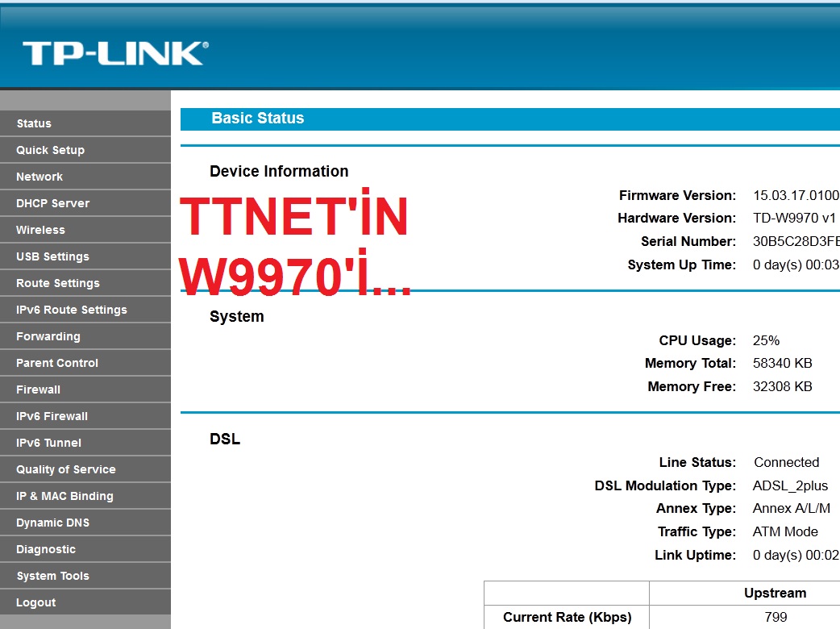Select the Wireless menu entry

(x=85, y=230)
